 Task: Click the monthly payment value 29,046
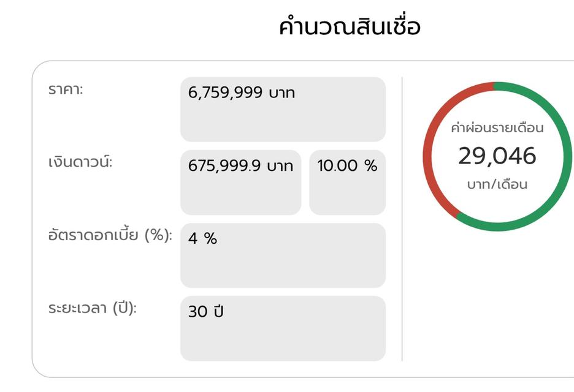point(497,157)
